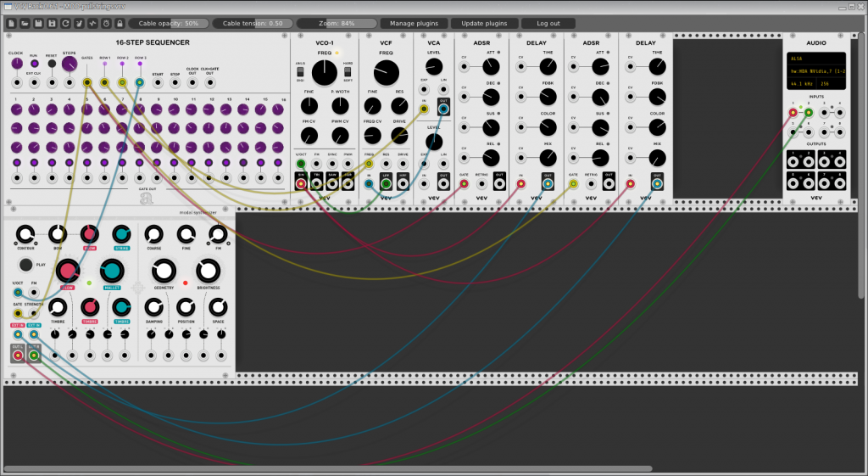Image resolution: width=868 pixels, height=476 pixels.
Task: Click the sequencer ROW 3 output jack
Action: tap(140, 82)
